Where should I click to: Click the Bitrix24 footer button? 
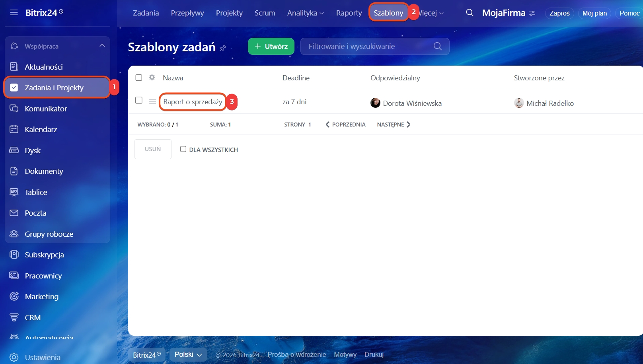pos(147,355)
